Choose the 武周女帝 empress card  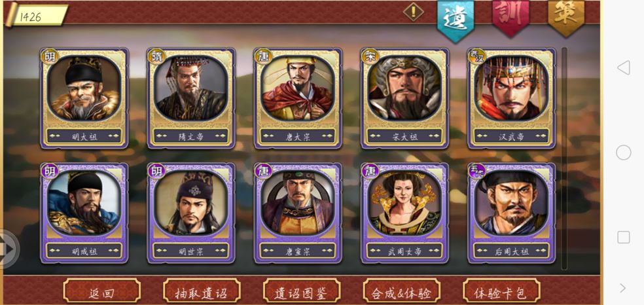tap(404, 213)
